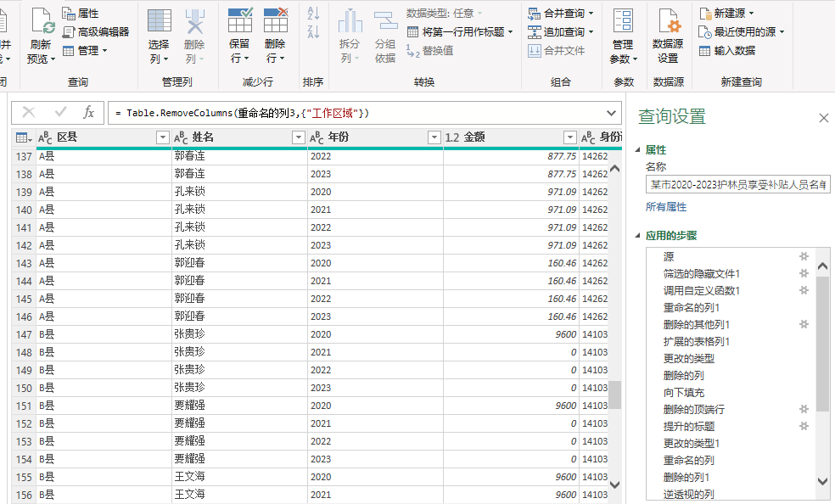Collapse the 应用的步骤 applied steps section
Viewport: 835px width, 504px height.
tap(637, 235)
